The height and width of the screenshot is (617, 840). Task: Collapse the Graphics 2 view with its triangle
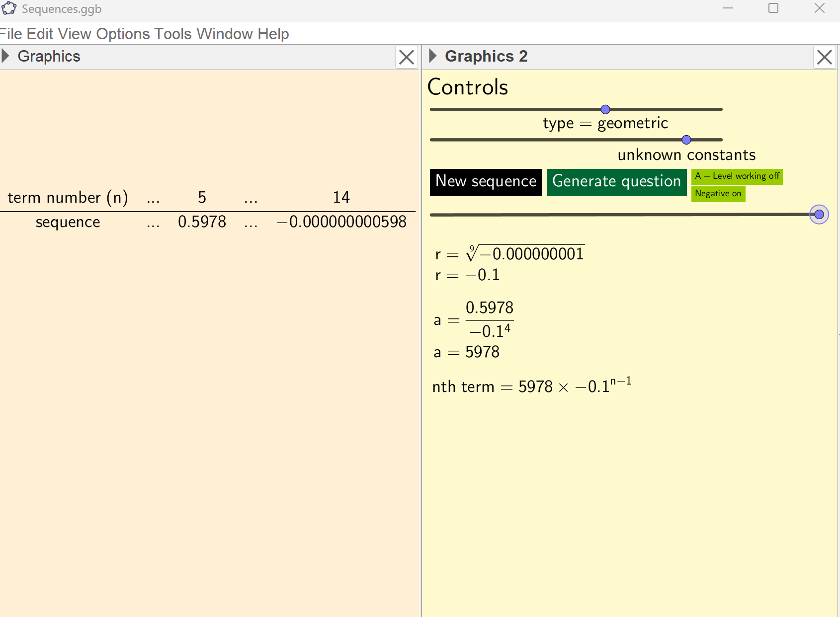point(432,56)
